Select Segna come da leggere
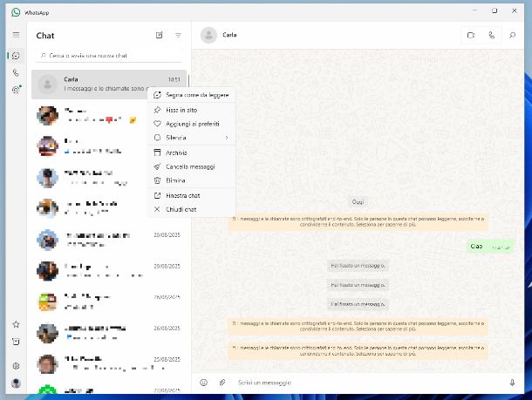Screen dimensions: 532x400 tap(191, 95)
